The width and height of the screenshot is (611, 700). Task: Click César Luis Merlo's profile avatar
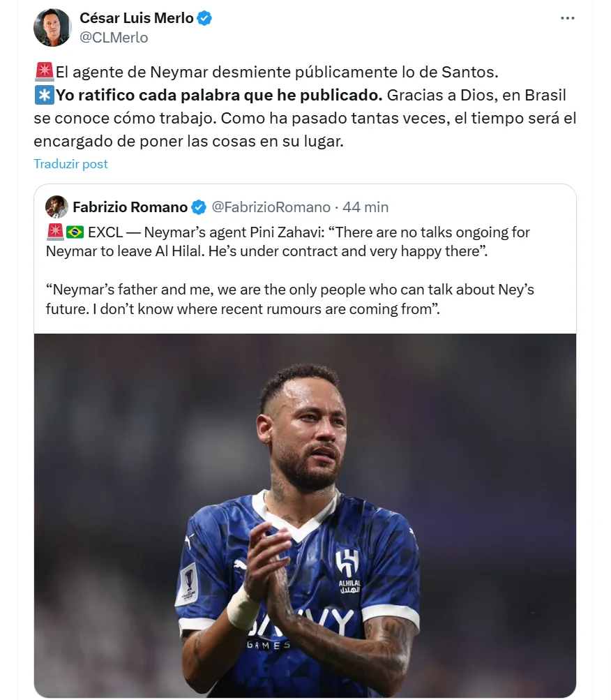coord(52,28)
